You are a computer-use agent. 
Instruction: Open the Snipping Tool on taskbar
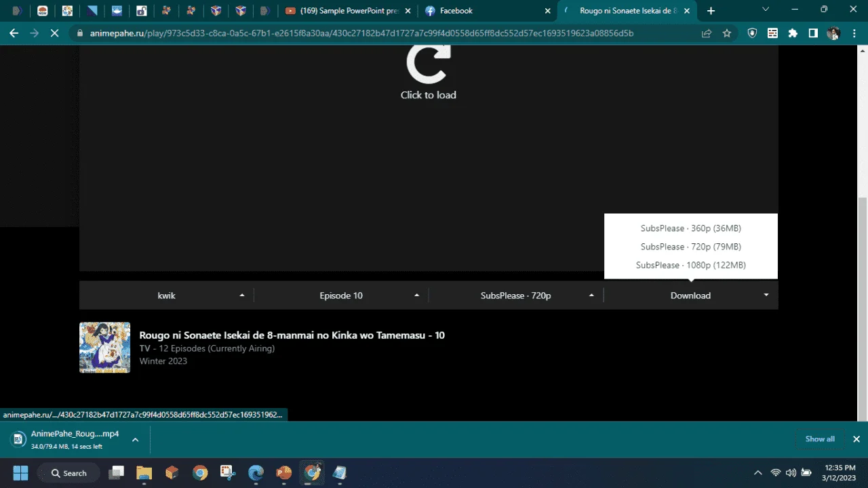[x=228, y=473]
